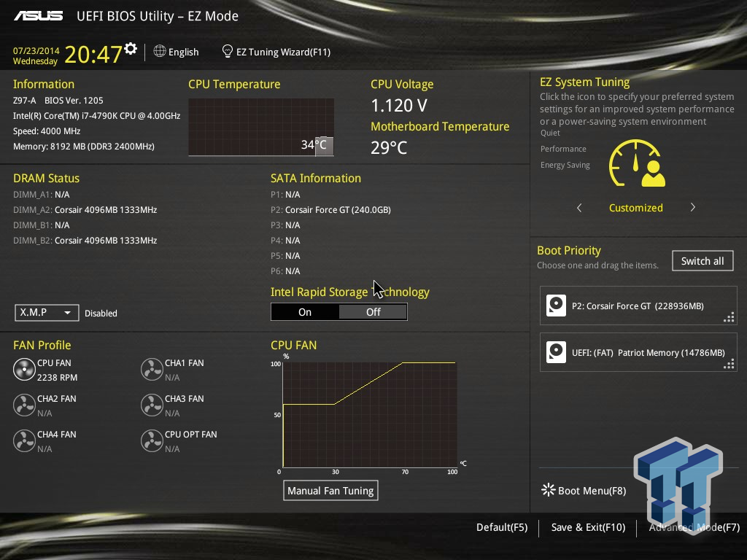
Task: Turn Off Intel Rapid Storage Technology
Action: [373, 311]
